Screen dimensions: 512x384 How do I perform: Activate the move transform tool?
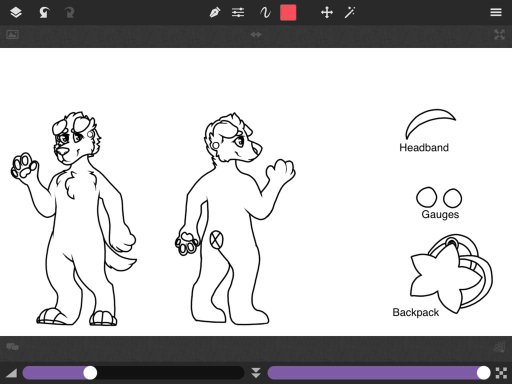327,13
